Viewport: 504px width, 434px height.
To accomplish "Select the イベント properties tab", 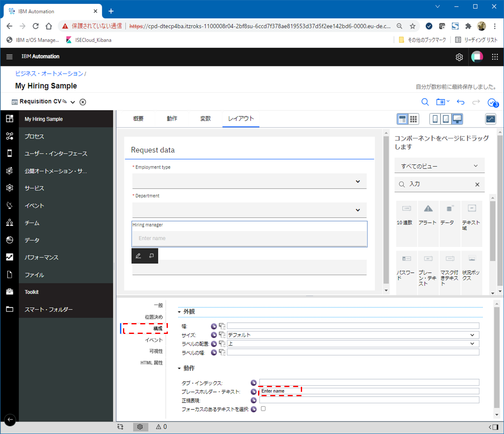I will 154,340.
